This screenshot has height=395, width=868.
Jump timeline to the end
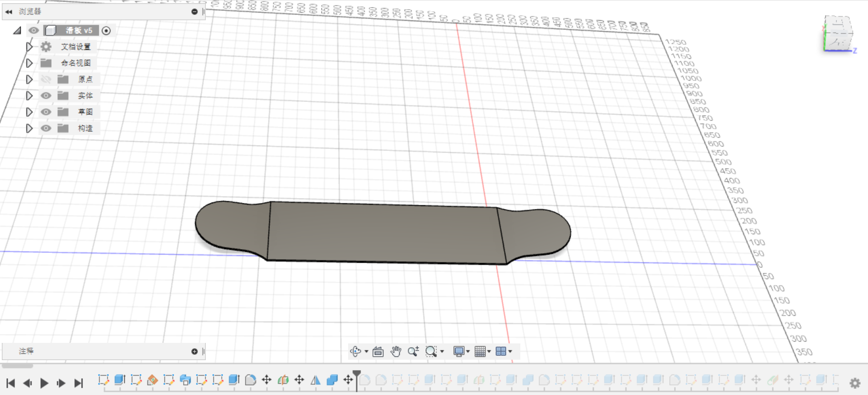[x=78, y=383]
